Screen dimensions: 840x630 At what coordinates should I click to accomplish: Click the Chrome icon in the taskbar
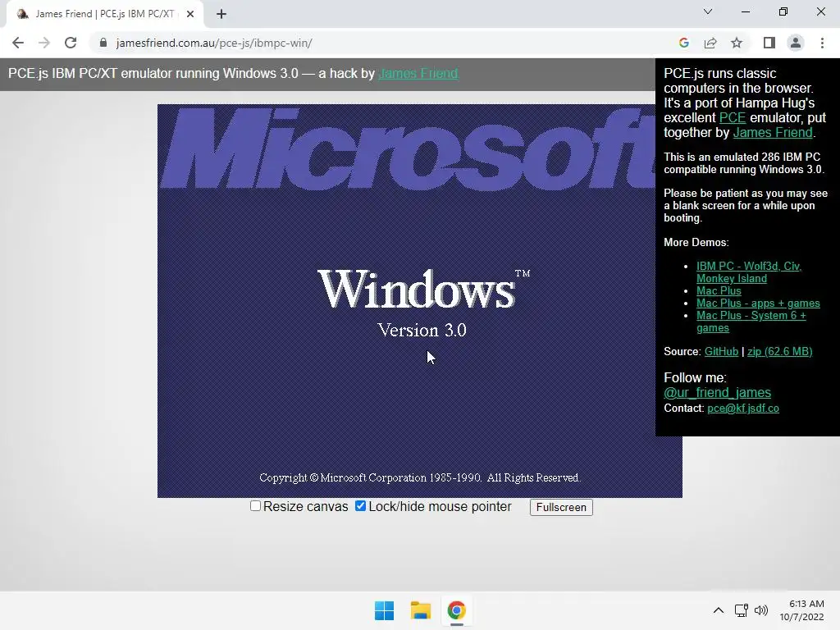click(456, 610)
